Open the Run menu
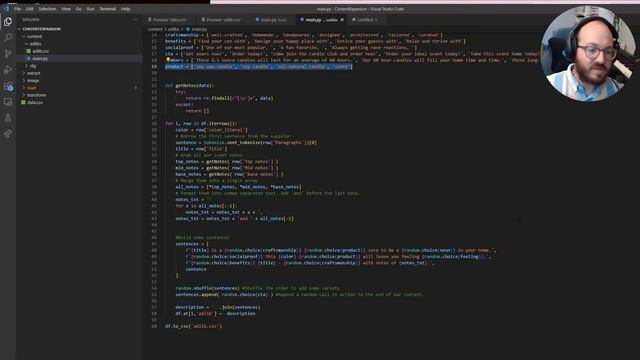 click(90, 9)
